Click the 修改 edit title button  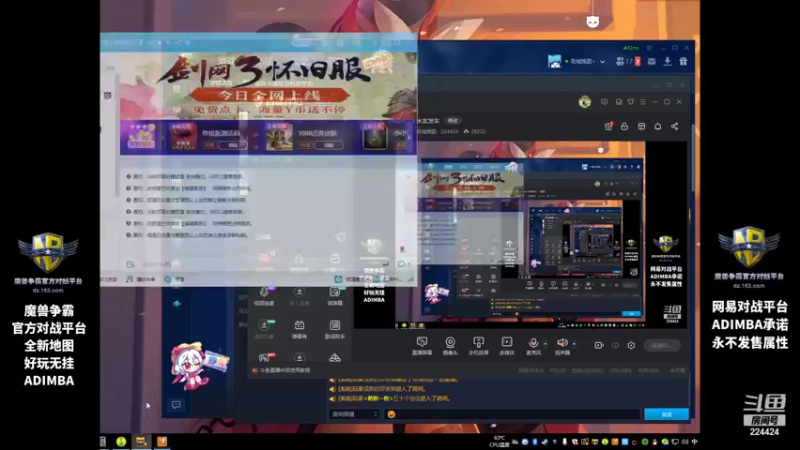tap(453, 121)
